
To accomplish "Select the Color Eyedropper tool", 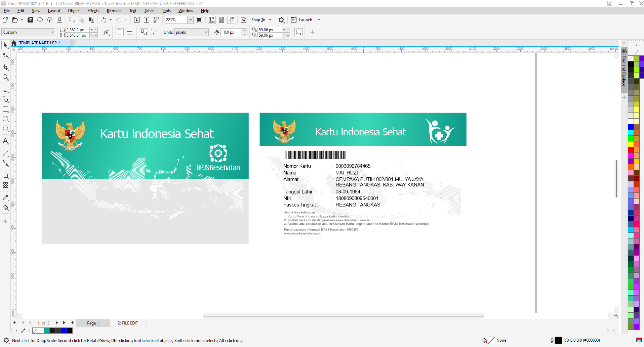I will 5,198.
